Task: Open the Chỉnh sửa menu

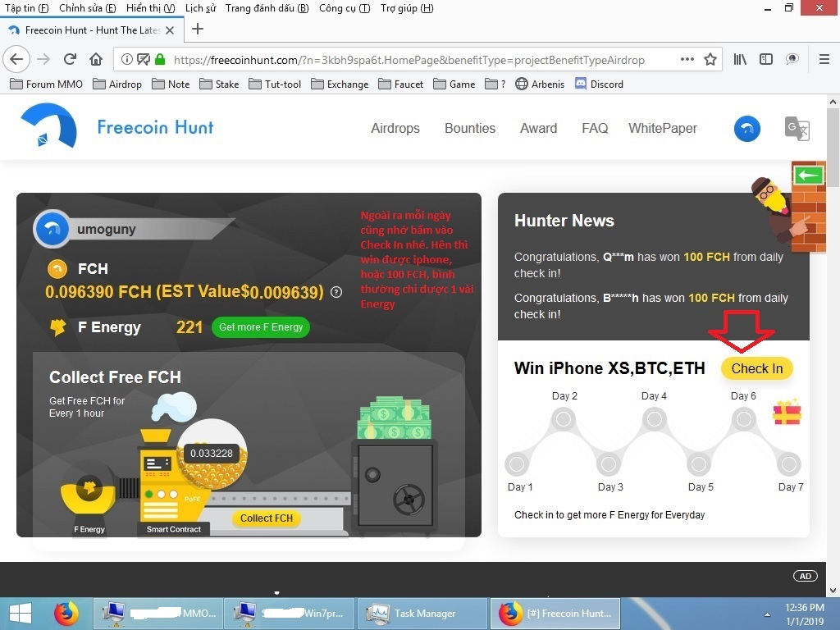Action: 87,8
